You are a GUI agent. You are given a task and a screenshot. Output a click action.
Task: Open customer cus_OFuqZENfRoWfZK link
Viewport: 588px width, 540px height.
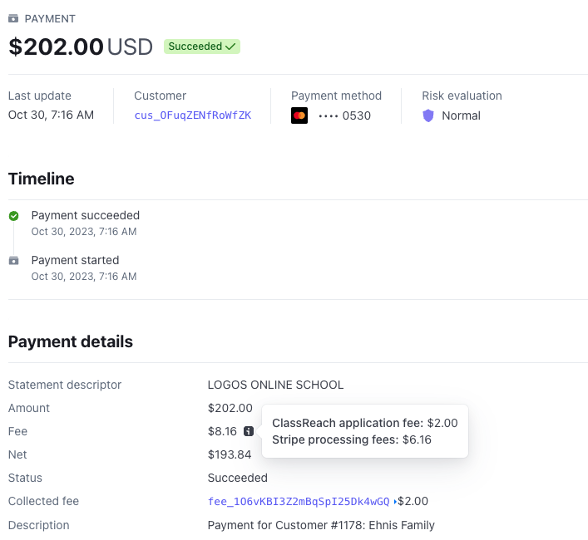tap(193, 115)
